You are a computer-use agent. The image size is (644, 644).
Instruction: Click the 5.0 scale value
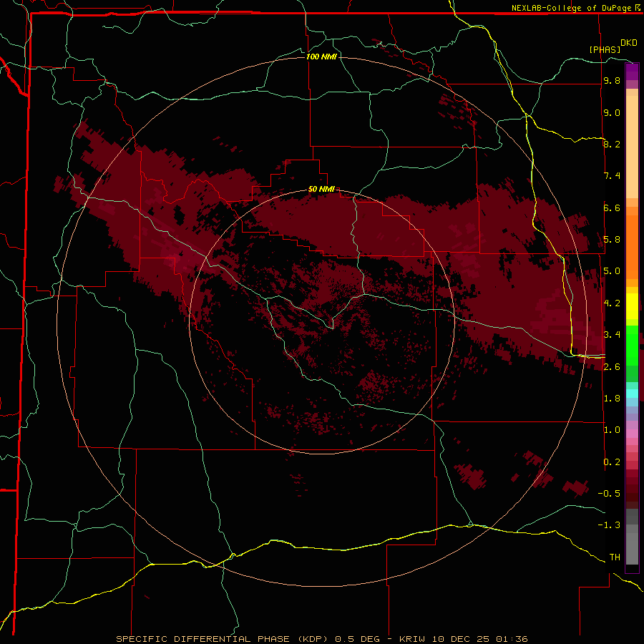tap(612, 271)
